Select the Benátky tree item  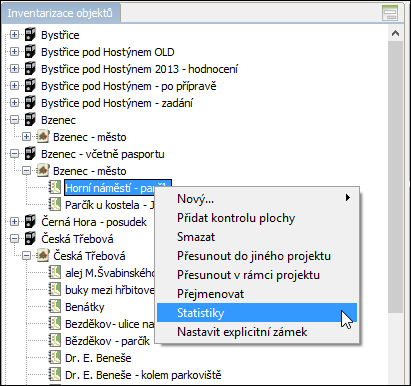point(85,307)
